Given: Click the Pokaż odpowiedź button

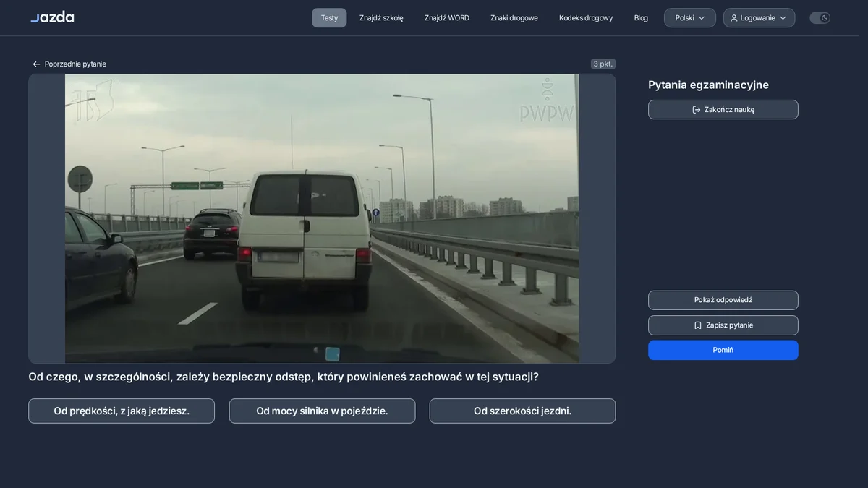Looking at the screenshot, I should click(x=723, y=300).
